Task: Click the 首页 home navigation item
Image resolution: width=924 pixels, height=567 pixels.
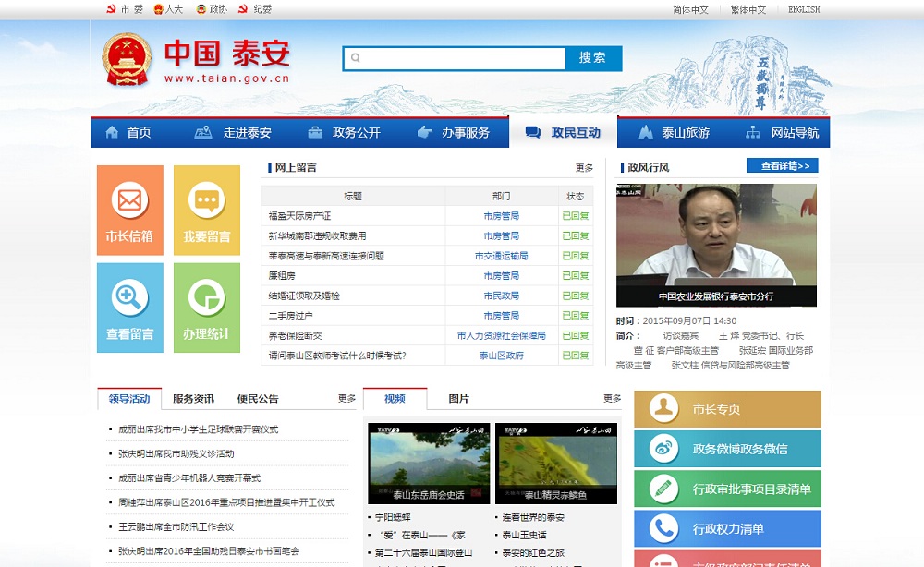Action: (128, 133)
